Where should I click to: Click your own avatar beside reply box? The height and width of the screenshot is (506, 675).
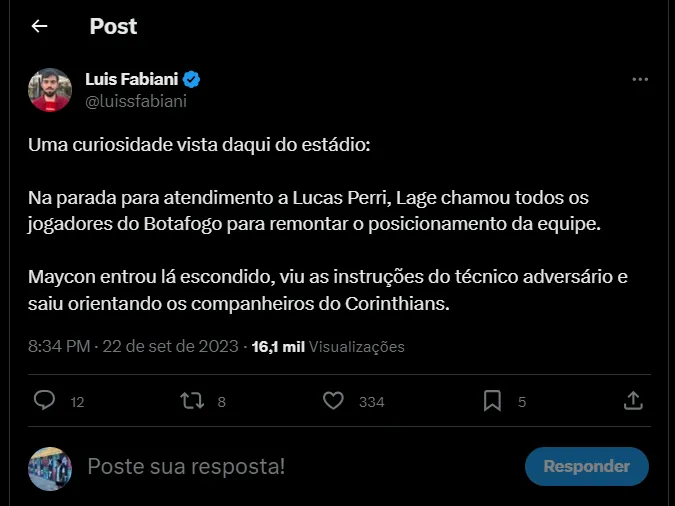click(x=49, y=467)
